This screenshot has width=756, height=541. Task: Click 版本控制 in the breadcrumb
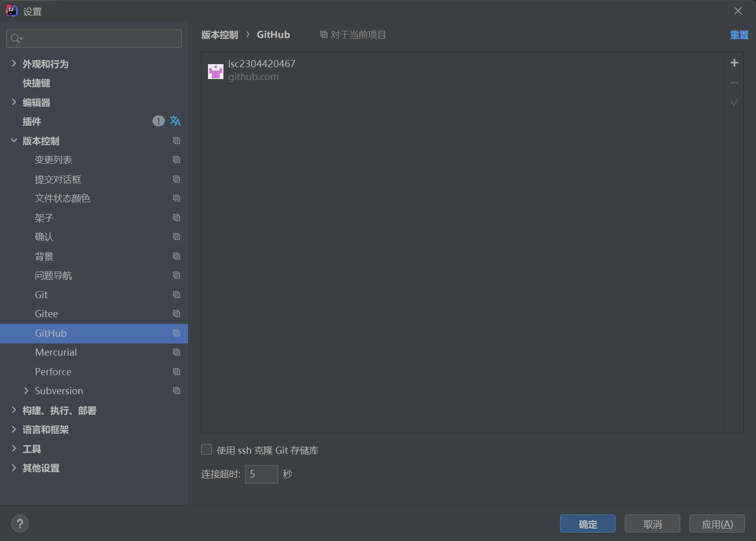click(219, 35)
